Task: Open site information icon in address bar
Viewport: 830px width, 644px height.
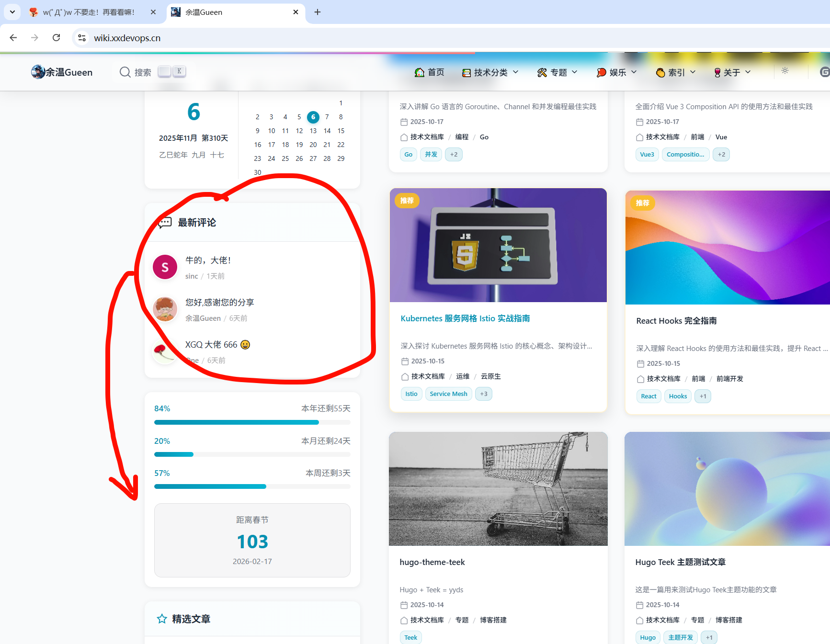Action: tap(82, 38)
